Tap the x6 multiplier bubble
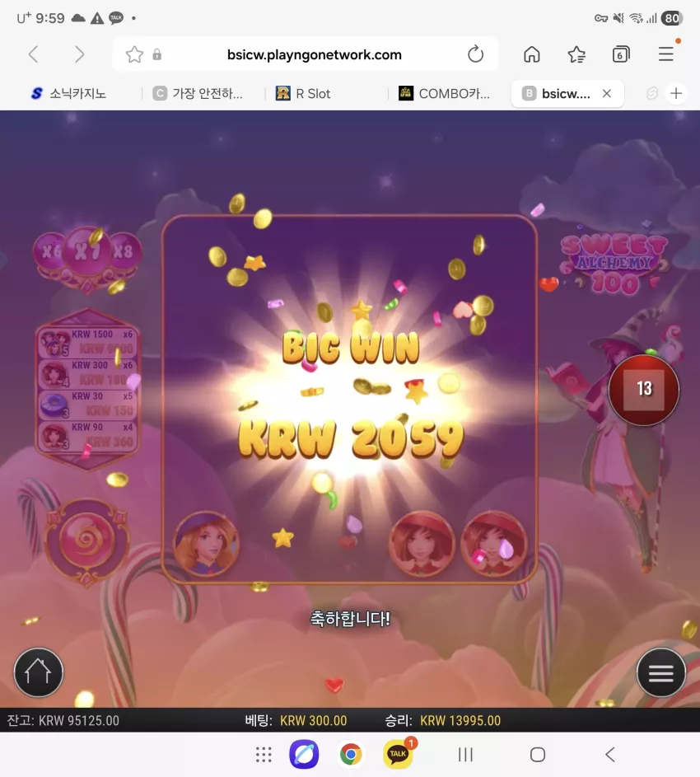 (49, 251)
